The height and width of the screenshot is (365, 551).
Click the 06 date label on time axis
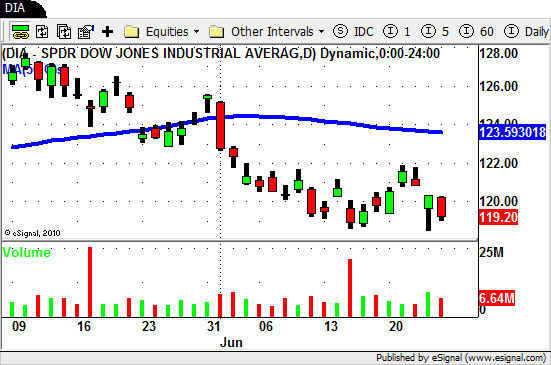point(266,326)
